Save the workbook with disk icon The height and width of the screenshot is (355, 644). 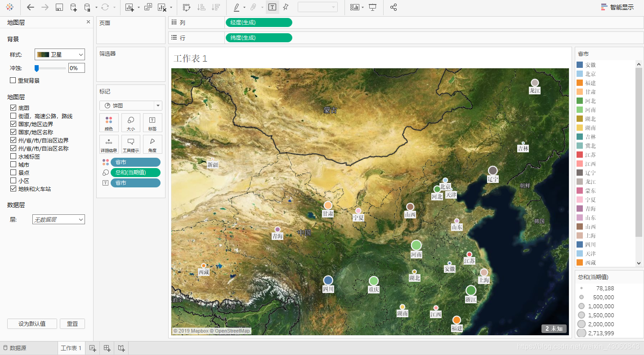click(59, 7)
